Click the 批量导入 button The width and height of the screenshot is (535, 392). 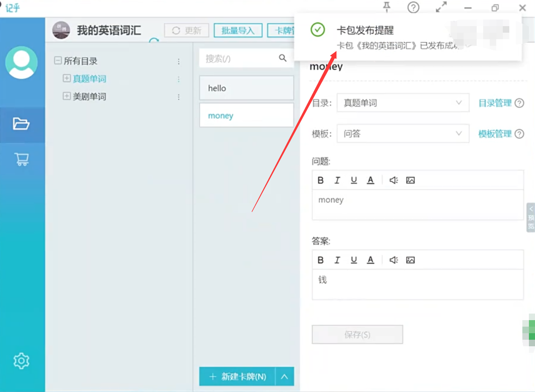click(238, 30)
